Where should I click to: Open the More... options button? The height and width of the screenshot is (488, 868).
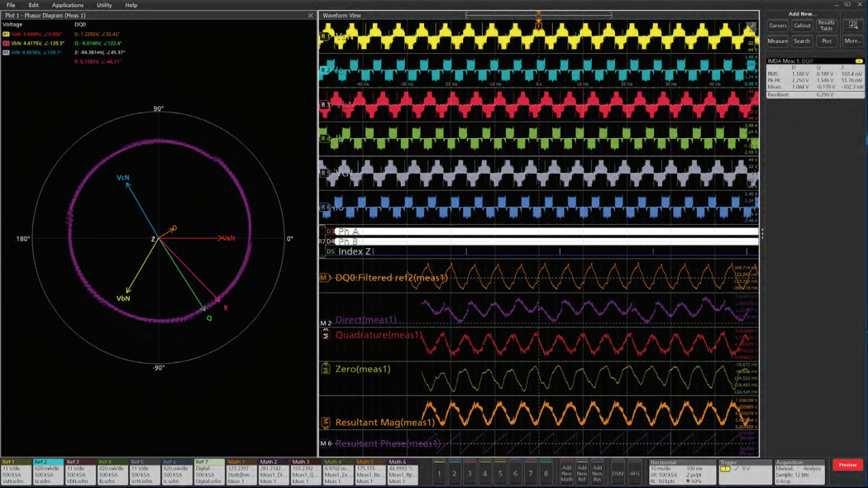[852, 41]
